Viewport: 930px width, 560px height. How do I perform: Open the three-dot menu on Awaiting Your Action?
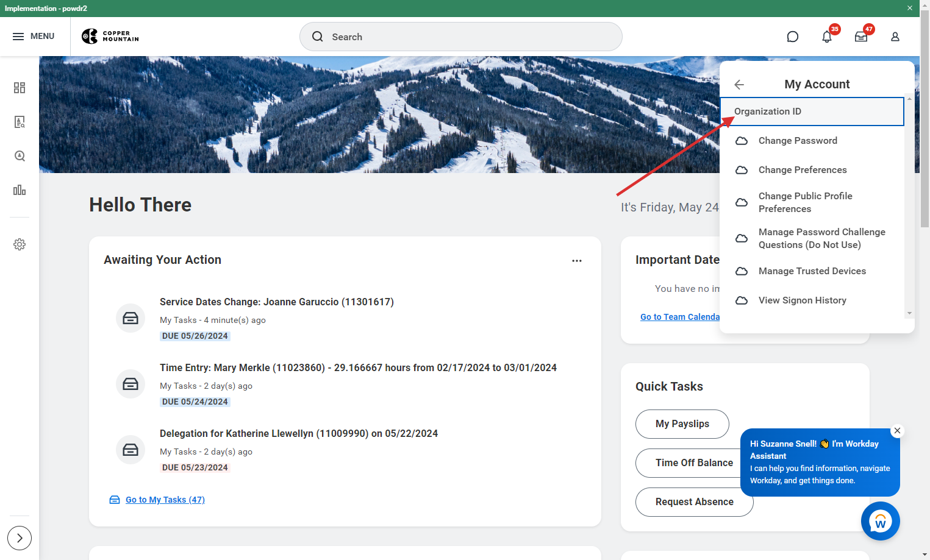click(x=577, y=261)
